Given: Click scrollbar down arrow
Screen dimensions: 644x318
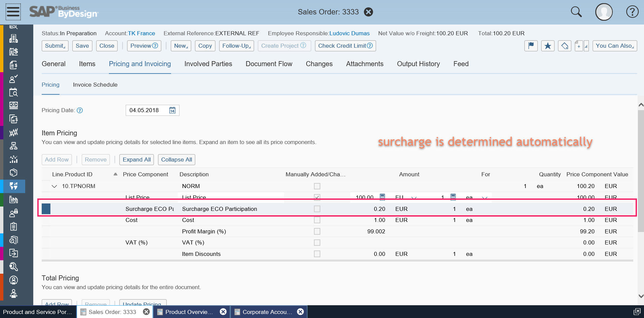Looking at the screenshot, I should point(641,296).
